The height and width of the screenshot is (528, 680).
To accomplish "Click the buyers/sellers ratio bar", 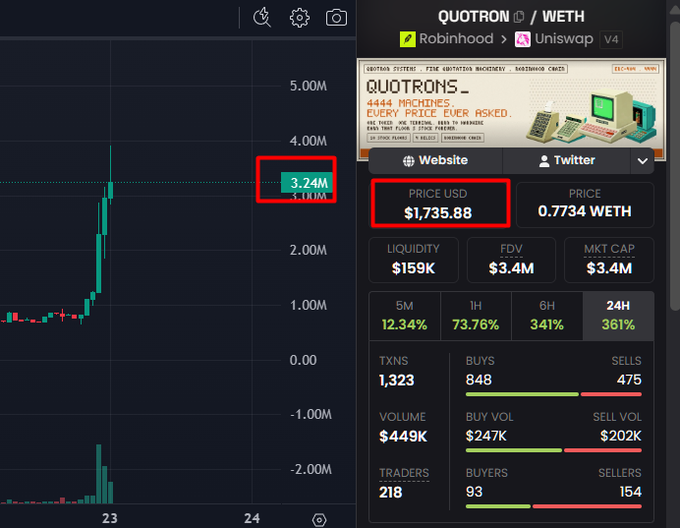I will click(x=553, y=506).
